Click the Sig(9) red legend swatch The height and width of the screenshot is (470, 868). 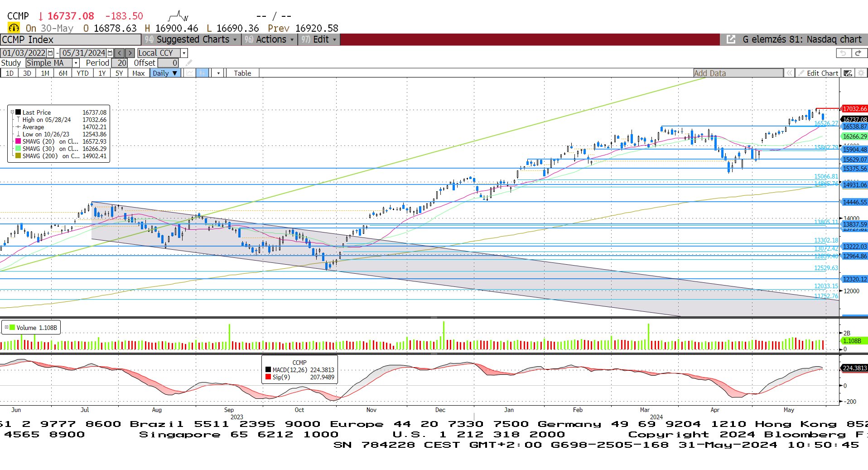pos(268,377)
